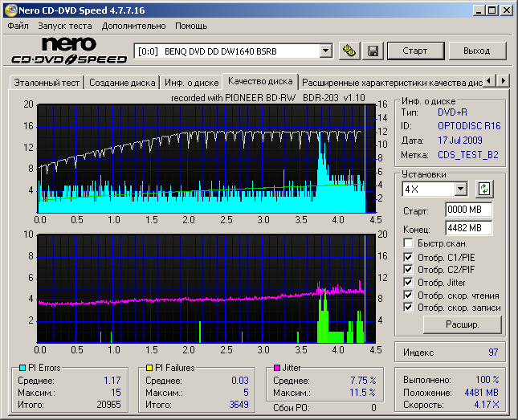
Task: Open the Запуск теста menu
Action: coord(65,26)
